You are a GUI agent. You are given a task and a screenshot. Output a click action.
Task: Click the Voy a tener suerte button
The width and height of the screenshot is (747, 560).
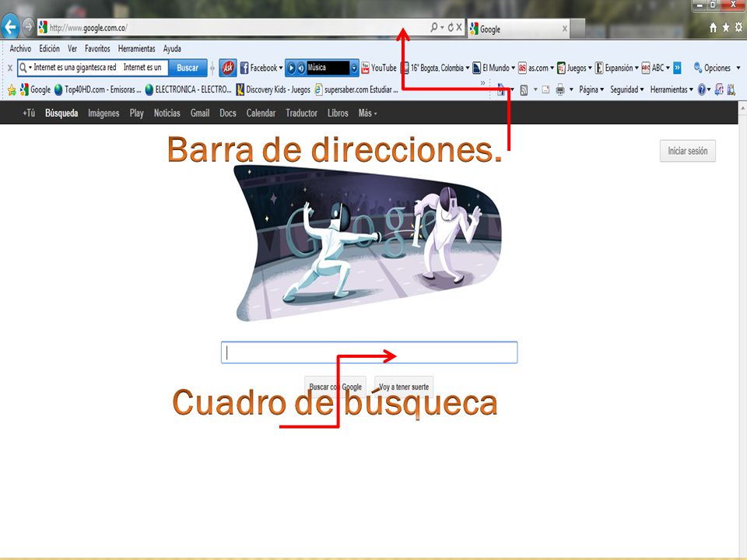[x=404, y=387]
